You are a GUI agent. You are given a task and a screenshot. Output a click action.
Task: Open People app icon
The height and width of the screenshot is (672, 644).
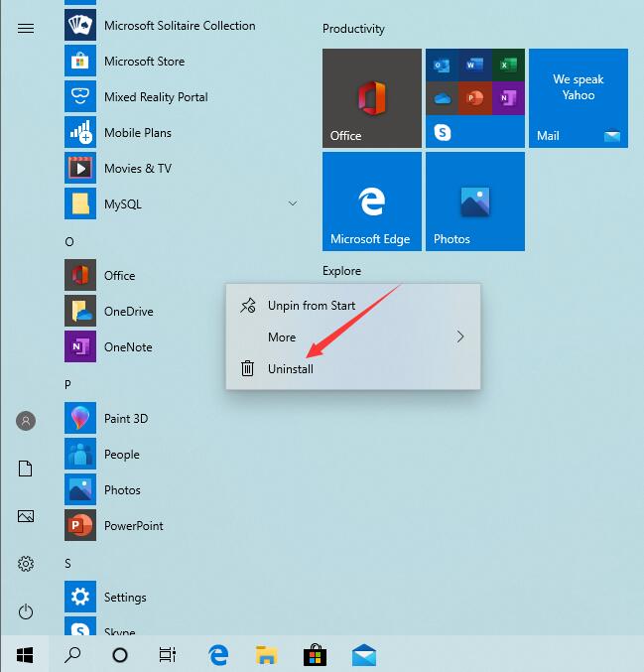(x=80, y=454)
